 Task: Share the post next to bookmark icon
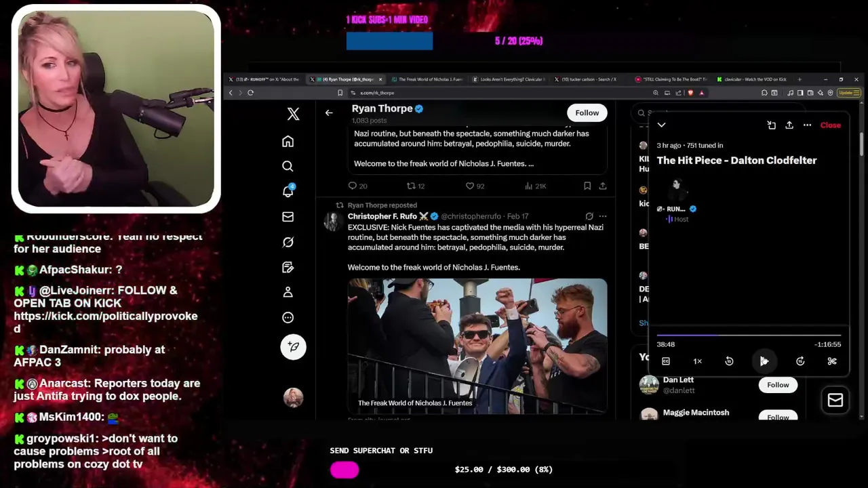coord(602,186)
